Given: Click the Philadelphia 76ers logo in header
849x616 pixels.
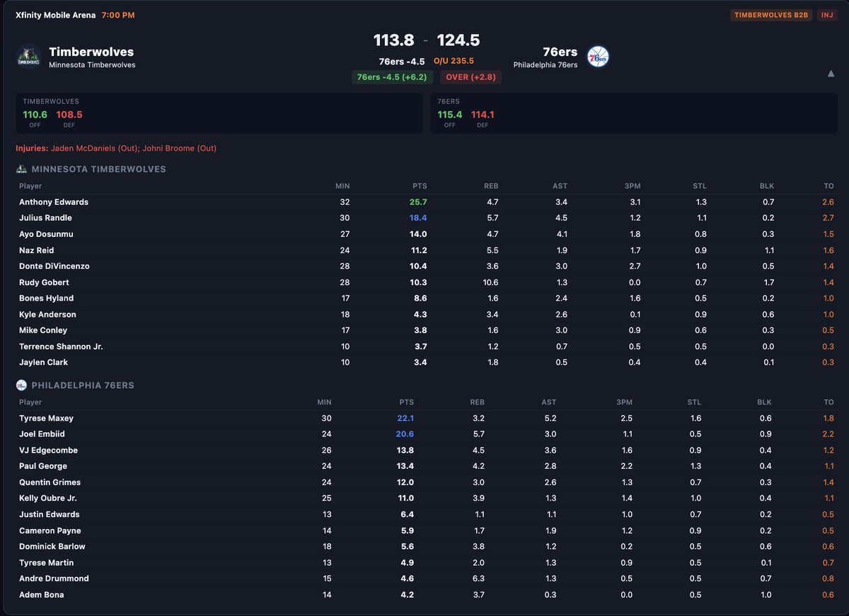Looking at the screenshot, I should (x=598, y=57).
